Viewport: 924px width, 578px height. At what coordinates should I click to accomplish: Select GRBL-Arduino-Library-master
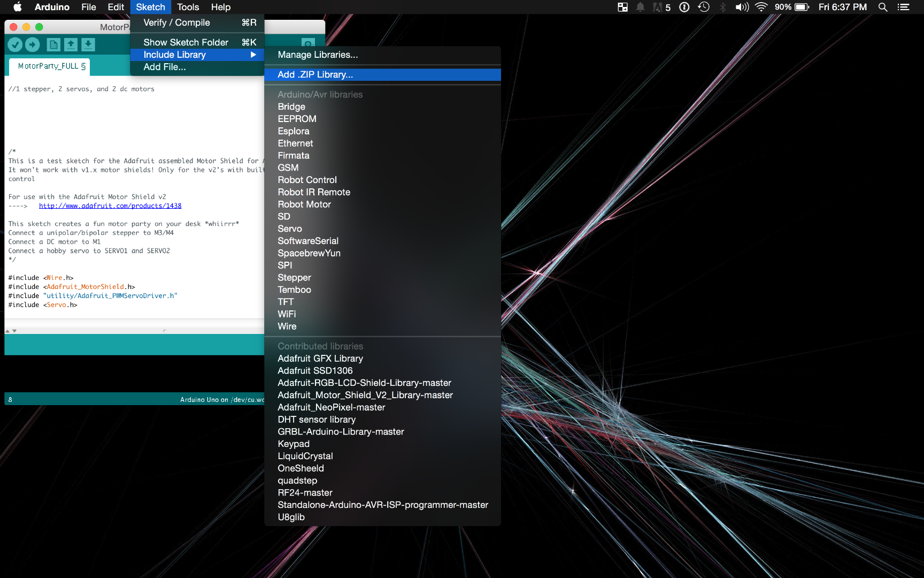[x=382, y=432]
